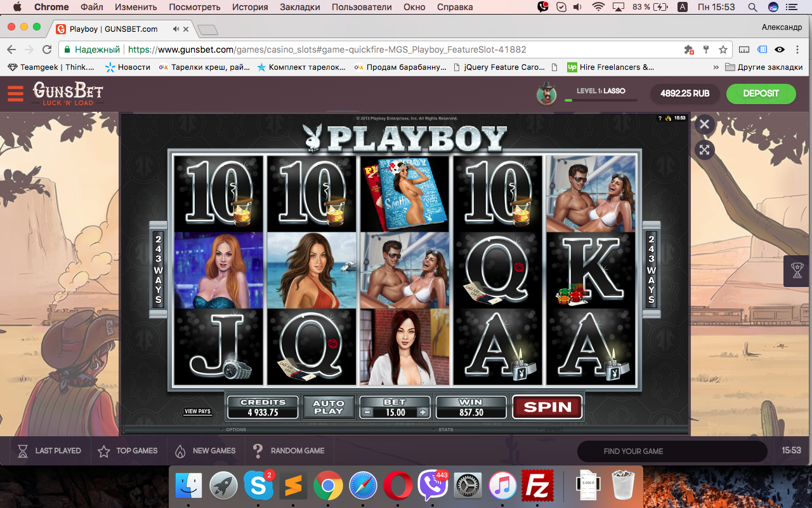Open Spotlight search in menu bar
Viewport: 812px width, 508px height.
pyautogui.click(x=752, y=7)
